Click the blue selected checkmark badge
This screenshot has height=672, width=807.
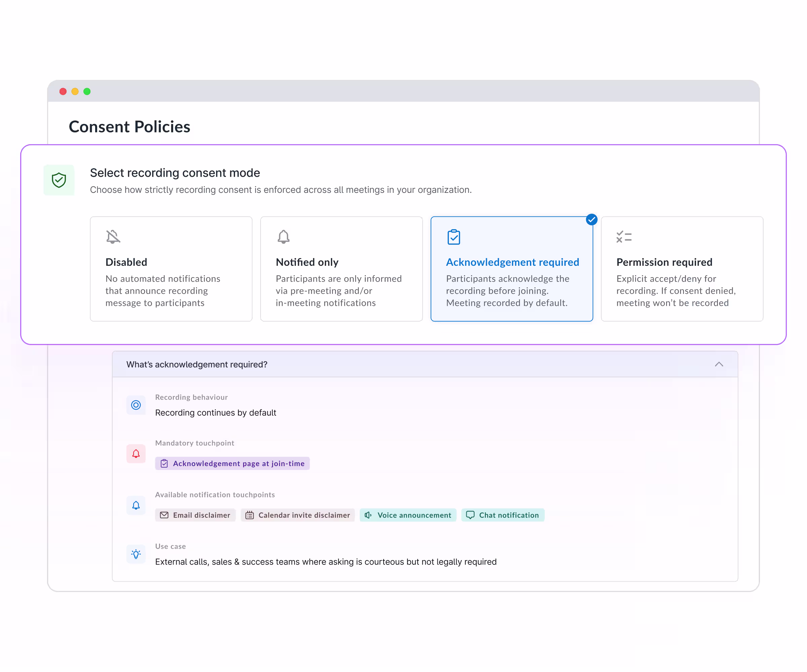click(591, 220)
